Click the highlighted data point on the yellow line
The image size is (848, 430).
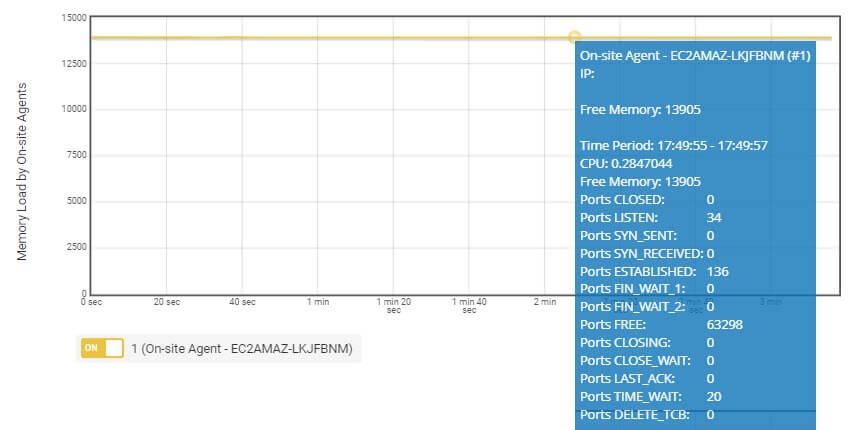pos(574,37)
